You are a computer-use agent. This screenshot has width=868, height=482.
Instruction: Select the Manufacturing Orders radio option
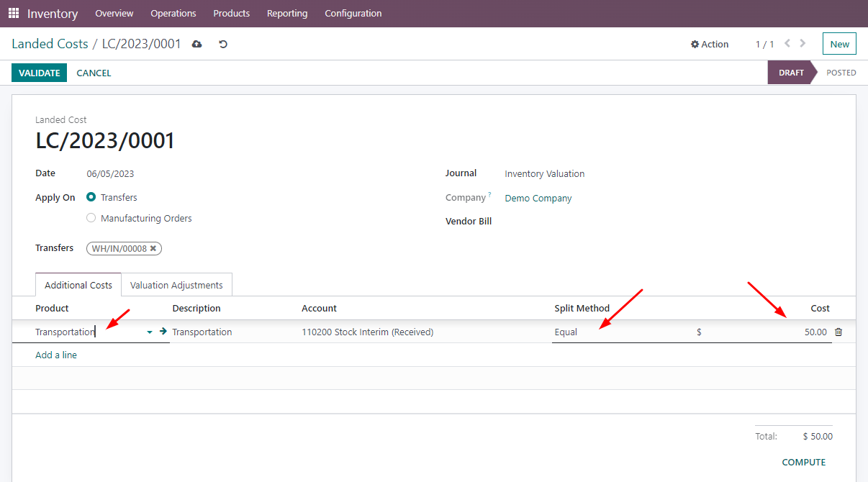pos(91,217)
